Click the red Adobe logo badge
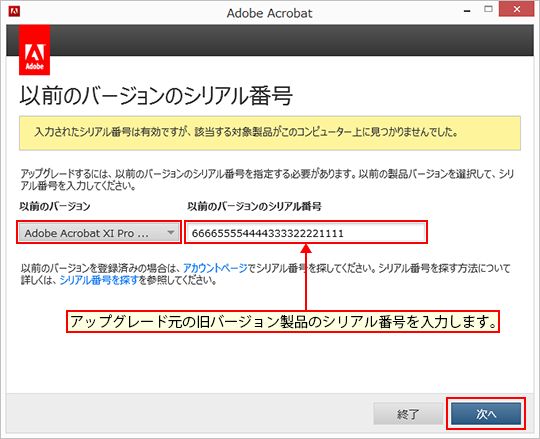This screenshot has width=540, height=439. [x=34, y=50]
